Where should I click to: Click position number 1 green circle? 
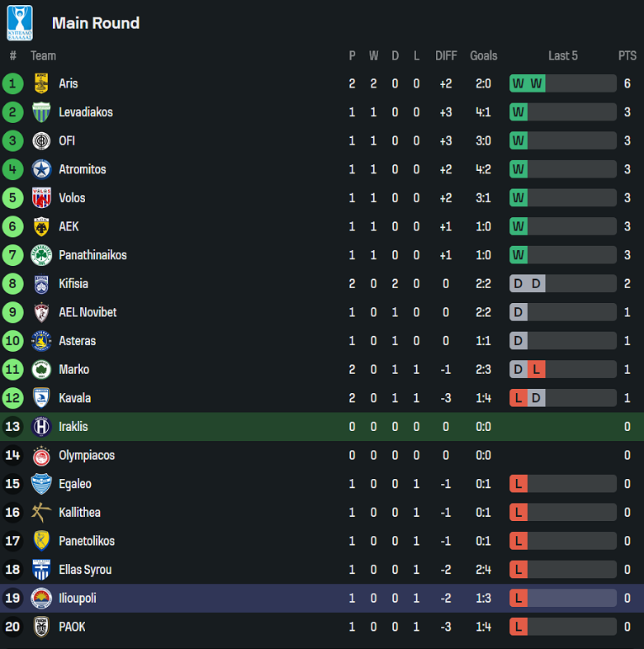click(12, 83)
